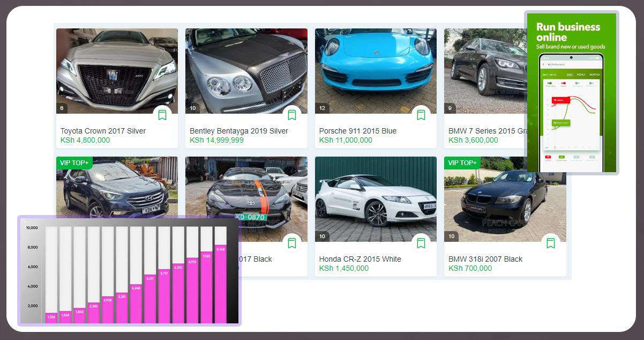Click the chart bar labeled 7,528
The image size is (644, 340).
coord(207,287)
